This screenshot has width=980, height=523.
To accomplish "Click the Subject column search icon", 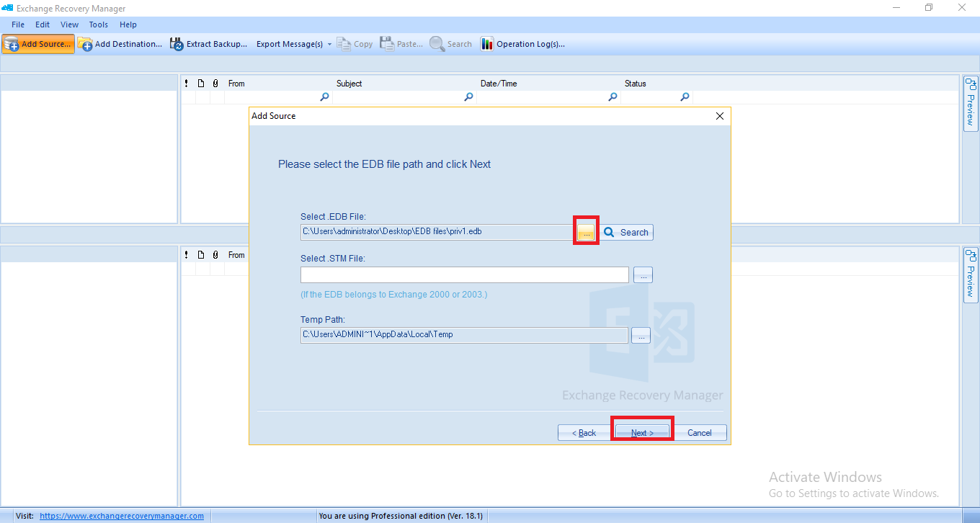I will click(x=468, y=97).
